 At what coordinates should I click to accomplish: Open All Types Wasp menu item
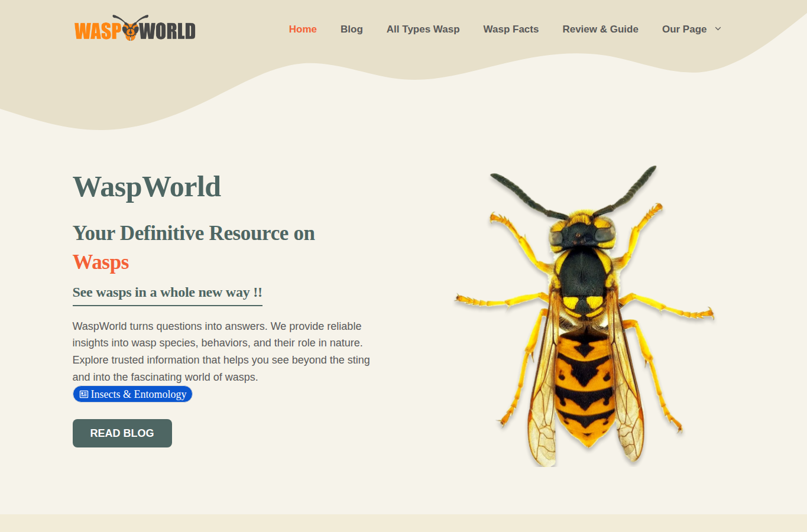(x=423, y=29)
